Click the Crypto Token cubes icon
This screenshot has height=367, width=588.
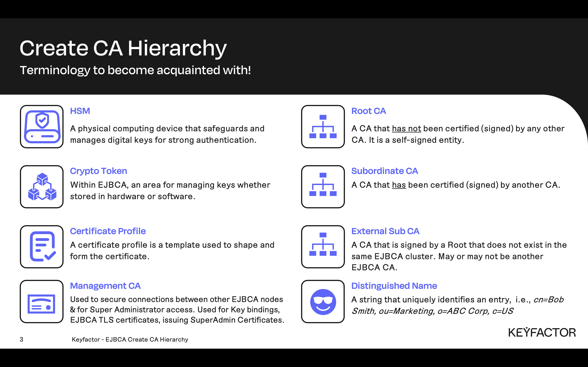[42, 187]
